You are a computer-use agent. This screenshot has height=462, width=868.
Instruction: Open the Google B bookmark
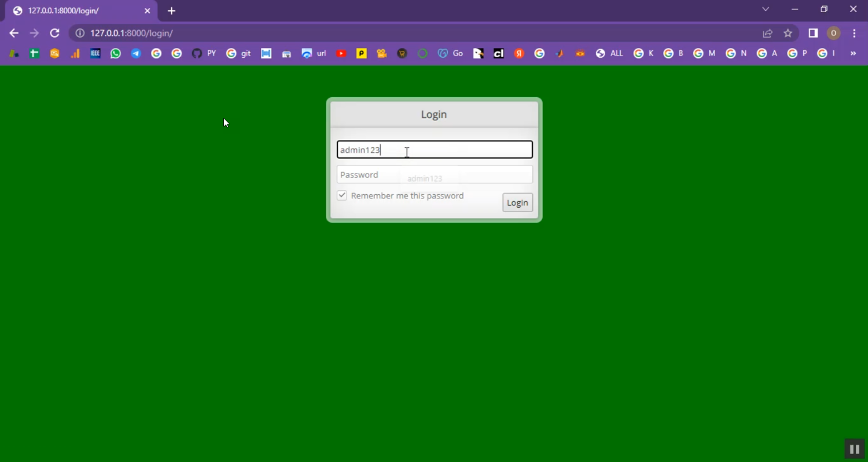click(674, 53)
